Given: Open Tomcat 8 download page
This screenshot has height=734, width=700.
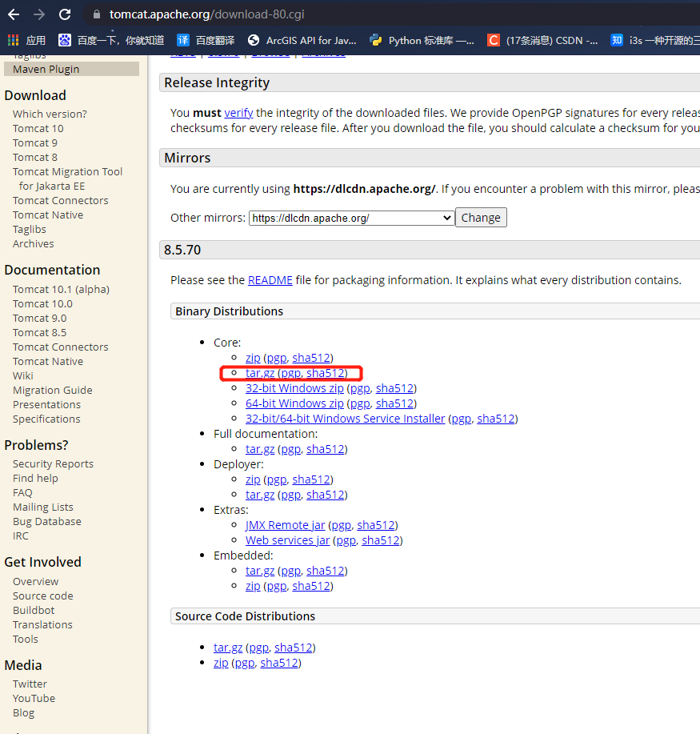Looking at the screenshot, I should (35, 157).
